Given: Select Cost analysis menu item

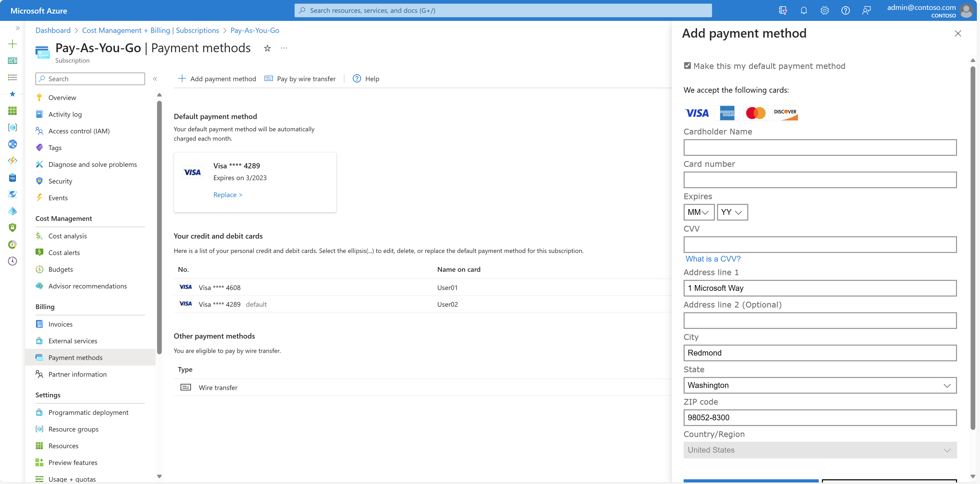Looking at the screenshot, I should pyautogui.click(x=67, y=236).
